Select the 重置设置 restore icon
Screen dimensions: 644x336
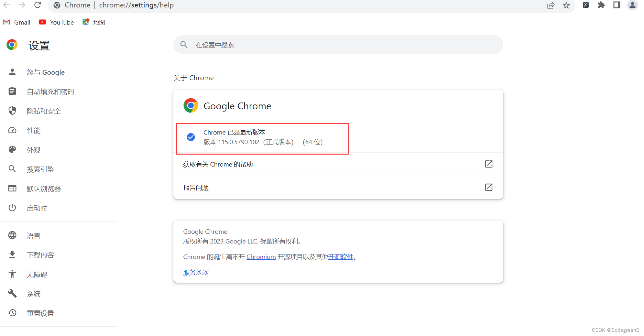pos(12,313)
